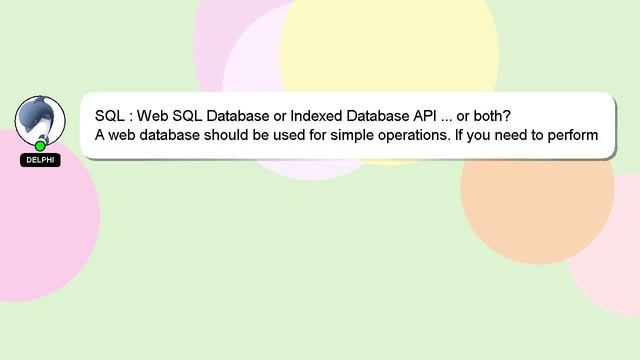Viewport: 640px width, 360px height.
Task: Click the "or both?" text in title
Action: click(483, 116)
